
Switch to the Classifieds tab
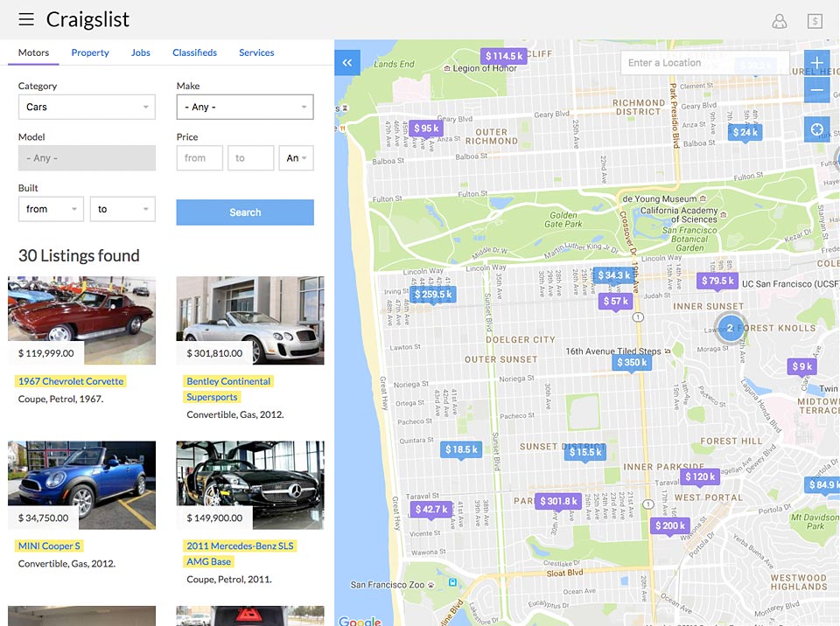click(194, 52)
